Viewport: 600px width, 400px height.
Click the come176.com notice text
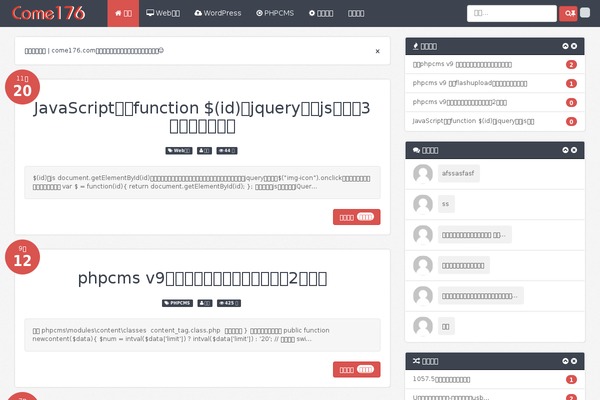(x=94, y=51)
